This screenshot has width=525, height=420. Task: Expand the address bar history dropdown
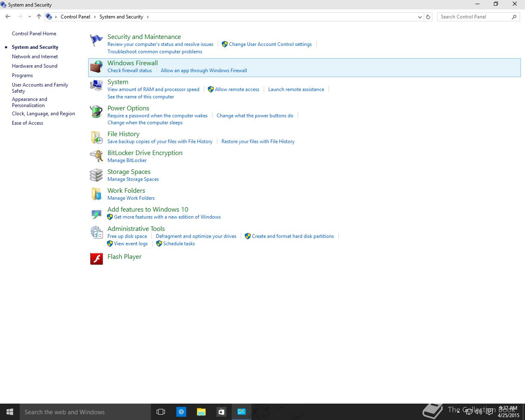coord(420,17)
